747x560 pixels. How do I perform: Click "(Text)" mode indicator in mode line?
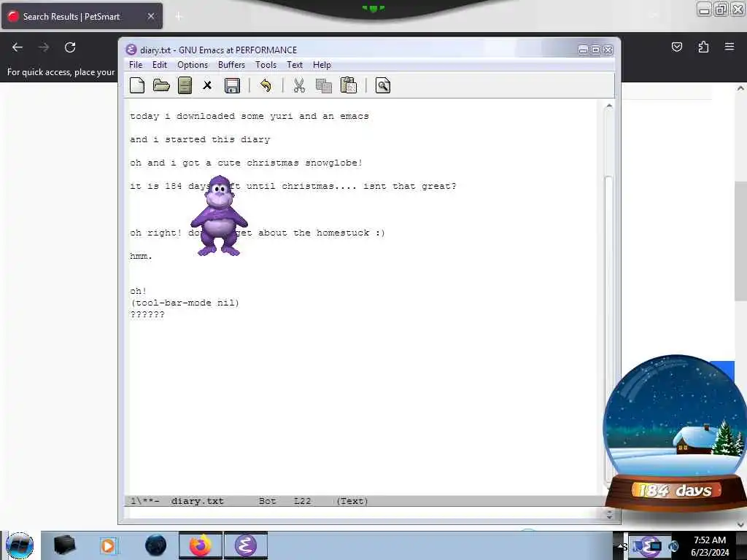coord(352,501)
